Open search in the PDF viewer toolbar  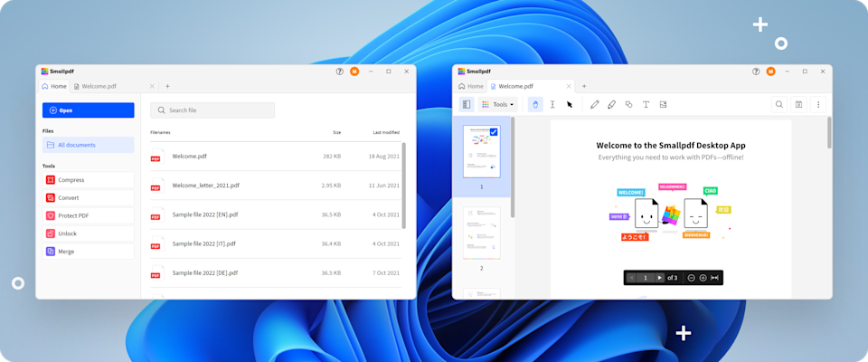pos(779,104)
